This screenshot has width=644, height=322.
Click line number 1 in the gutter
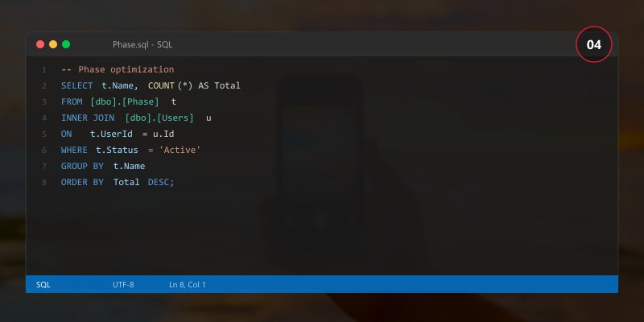point(44,69)
